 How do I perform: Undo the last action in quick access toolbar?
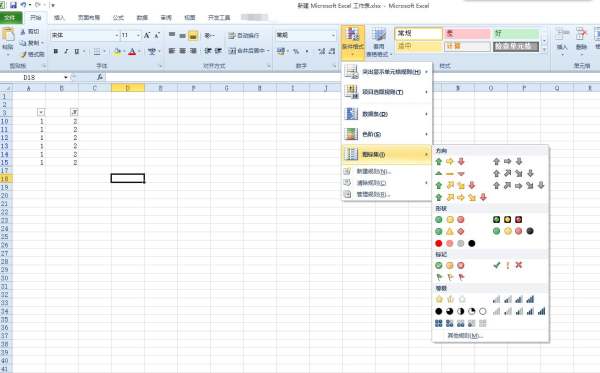click(23, 5)
